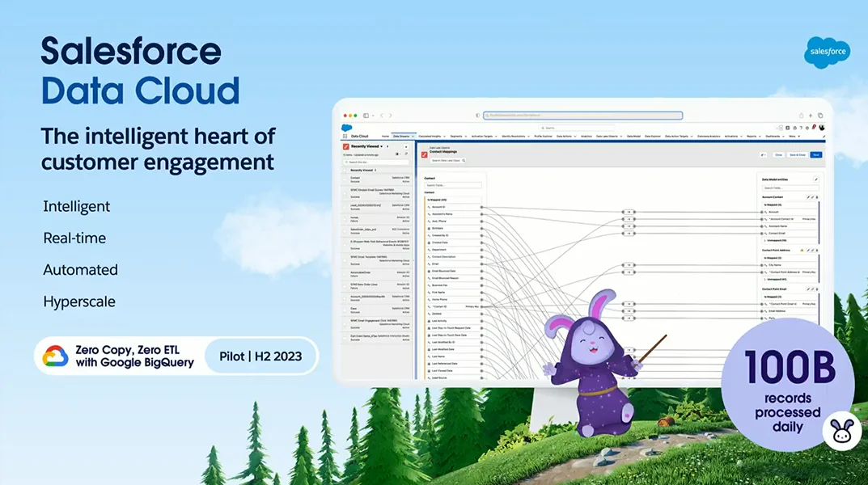This screenshot has height=485, width=868.
Task: Click the Search Data Lake Objects field
Action: pyautogui.click(x=447, y=161)
